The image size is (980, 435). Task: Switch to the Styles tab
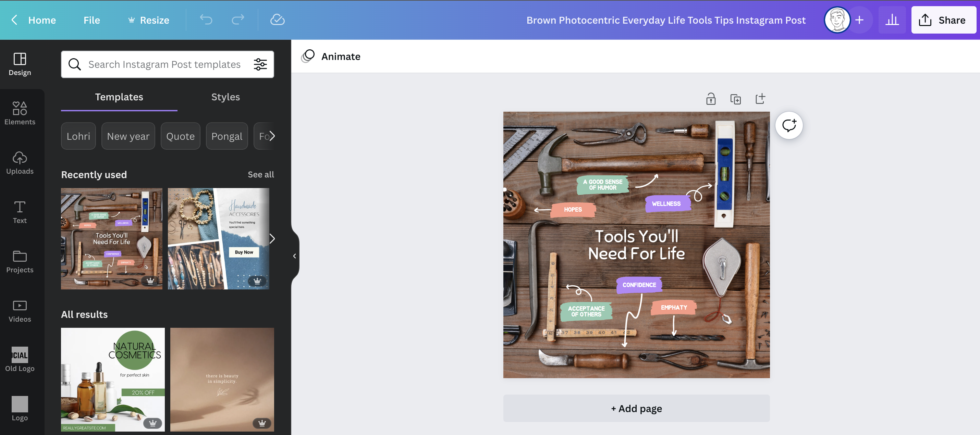pyautogui.click(x=225, y=97)
